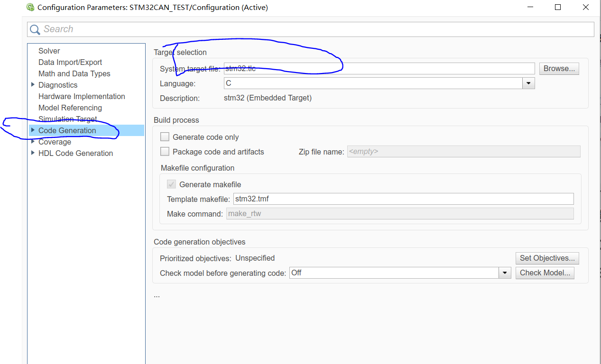Click the Unspecified prioritized objectives value
This screenshot has width=601, height=364.
[255, 258]
